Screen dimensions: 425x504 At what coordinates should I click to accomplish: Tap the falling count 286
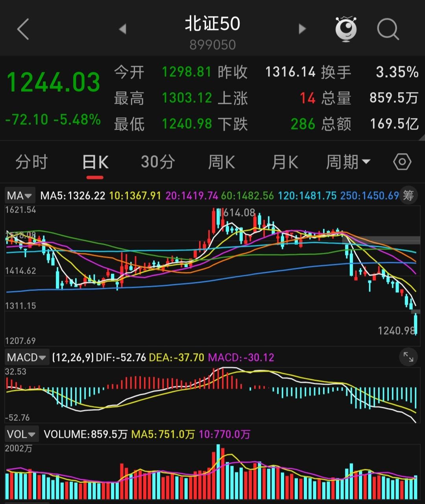303,124
